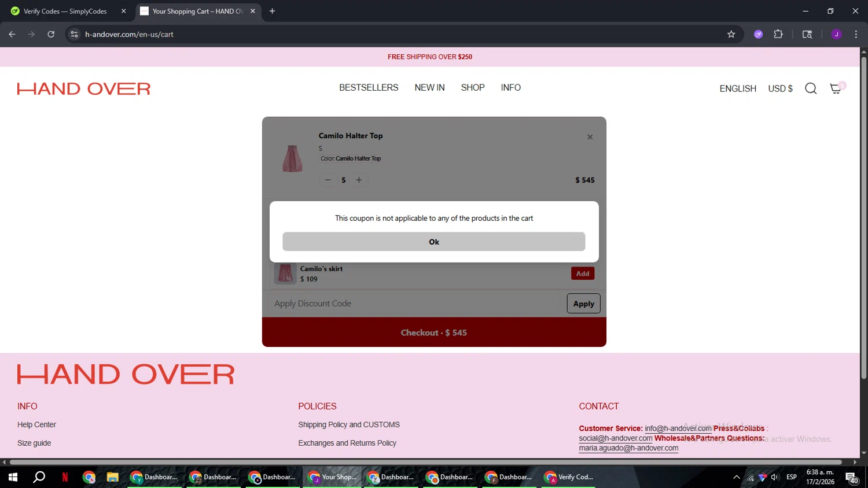Open the shopping cart icon in header

[x=836, y=88]
